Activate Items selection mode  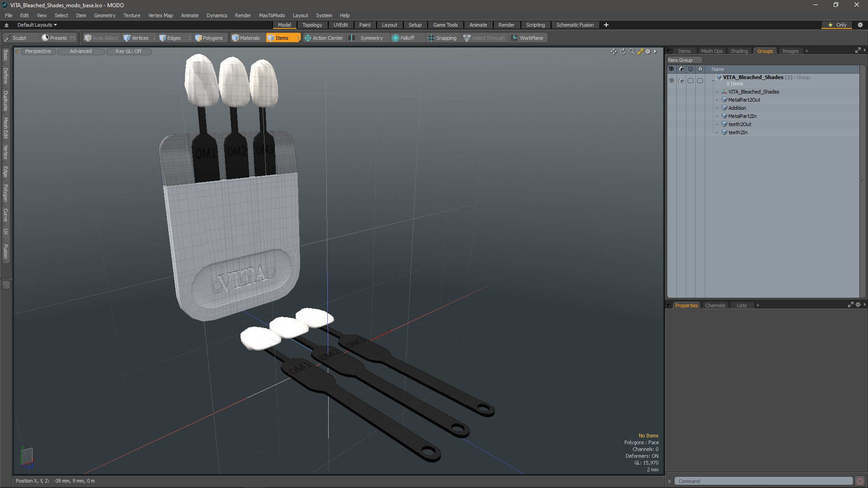tap(283, 38)
